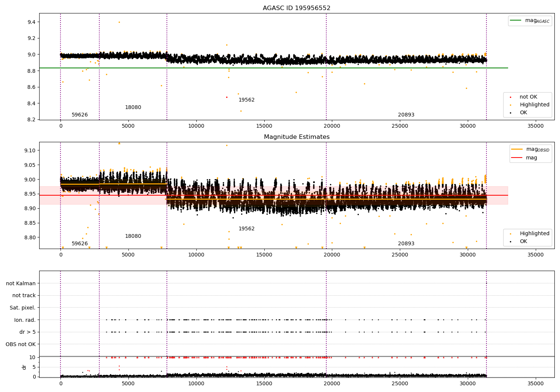Viewport: 560px width, 392px height.
Task: Click the 9.10 tick on middle plot y-axis
Action: point(30,150)
